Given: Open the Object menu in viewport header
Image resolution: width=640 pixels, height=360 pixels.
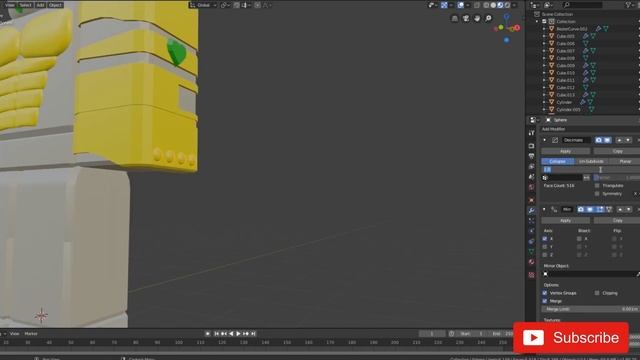Looking at the screenshot, I should (55, 5).
